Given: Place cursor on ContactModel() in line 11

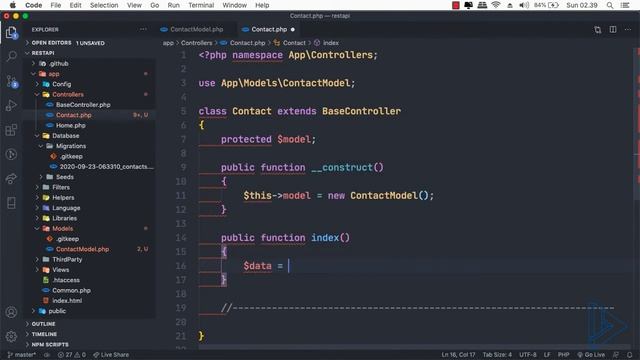Looking at the screenshot, I should tap(389, 196).
